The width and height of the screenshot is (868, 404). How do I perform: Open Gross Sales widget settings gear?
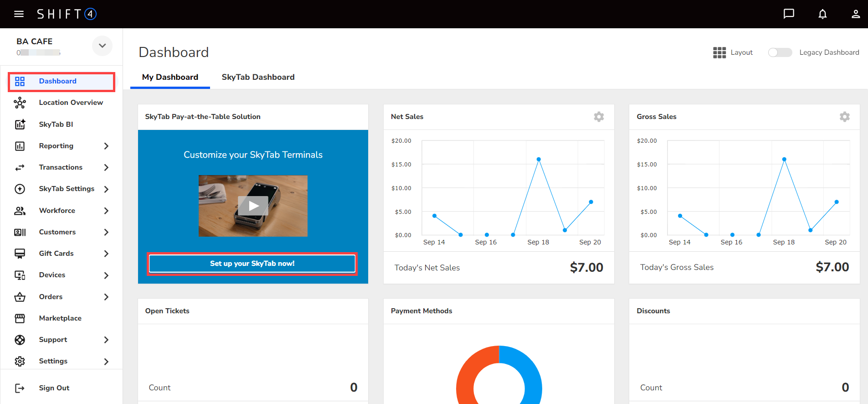[844, 117]
